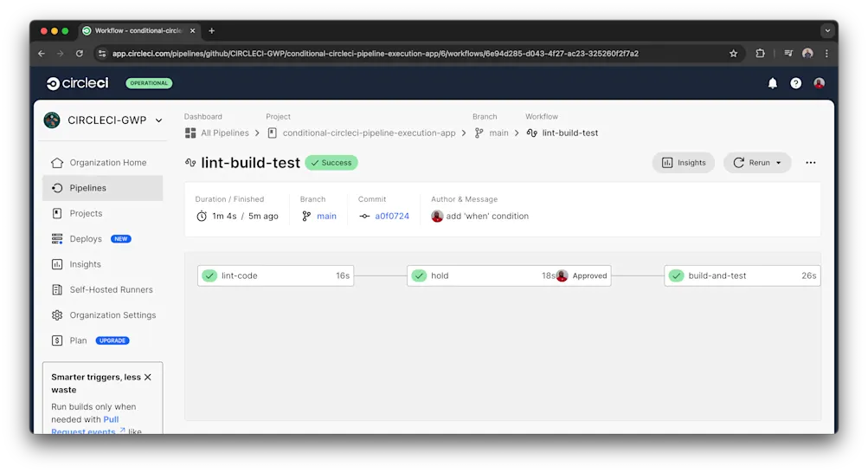Viewport: 868px width, 473px height.
Task: Click the site info icon in address bar
Action: coord(101,54)
